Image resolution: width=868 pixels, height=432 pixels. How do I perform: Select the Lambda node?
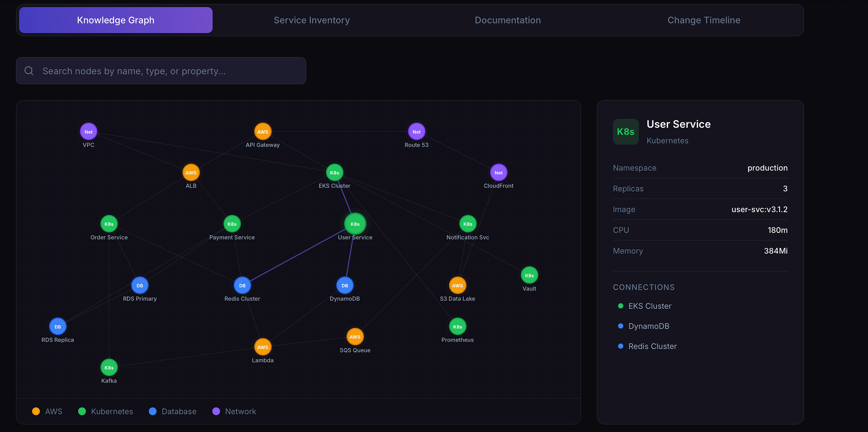click(x=262, y=347)
